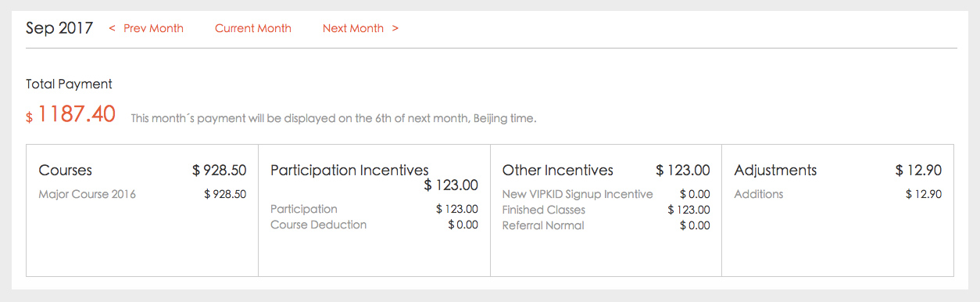This screenshot has width=980, height=302.
Task: Click the payment display date notice
Action: [x=334, y=119]
